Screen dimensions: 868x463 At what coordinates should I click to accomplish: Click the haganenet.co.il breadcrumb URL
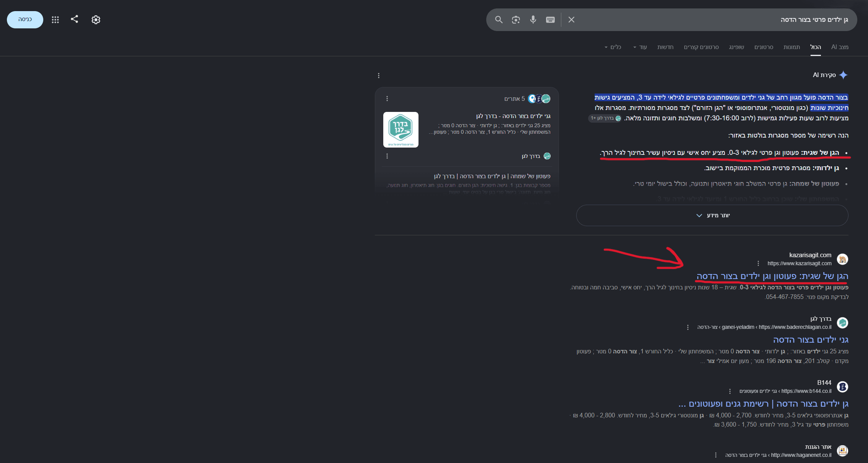pyautogui.click(x=778, y=455)
